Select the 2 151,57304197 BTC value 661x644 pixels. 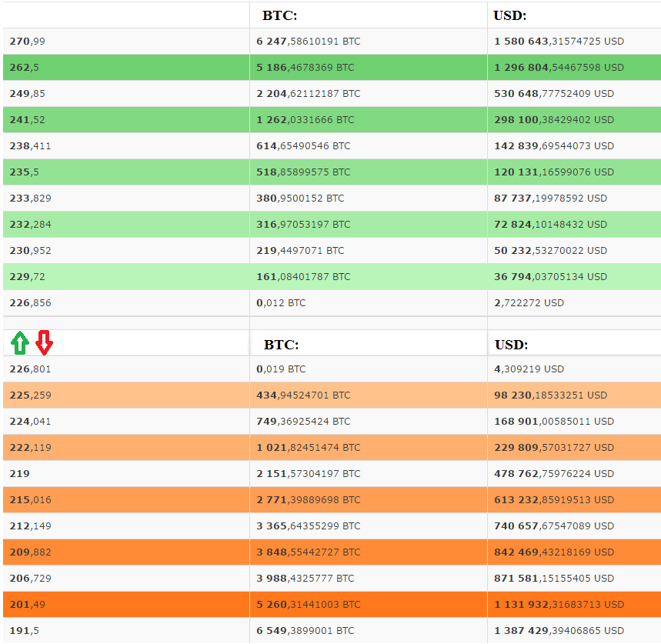309,473
